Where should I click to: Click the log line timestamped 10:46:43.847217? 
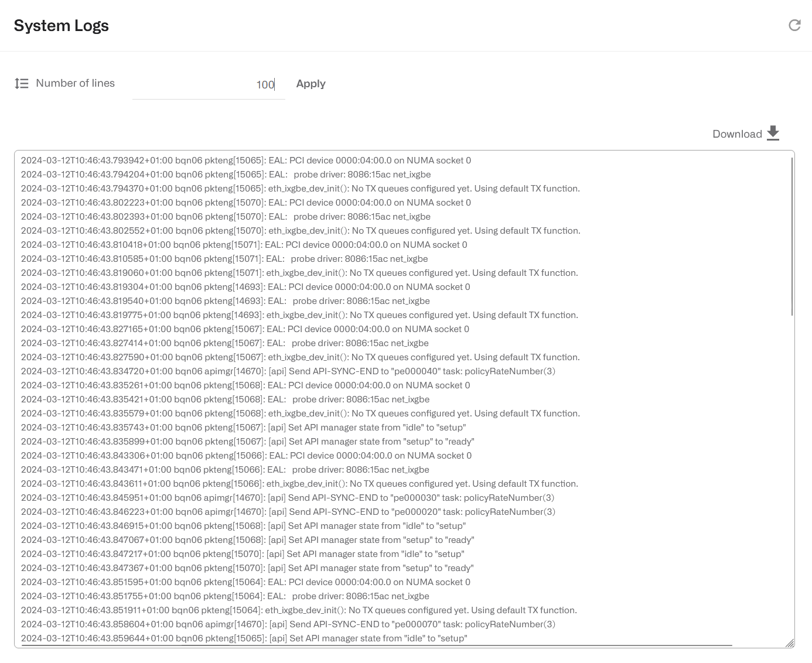[243, 554]
